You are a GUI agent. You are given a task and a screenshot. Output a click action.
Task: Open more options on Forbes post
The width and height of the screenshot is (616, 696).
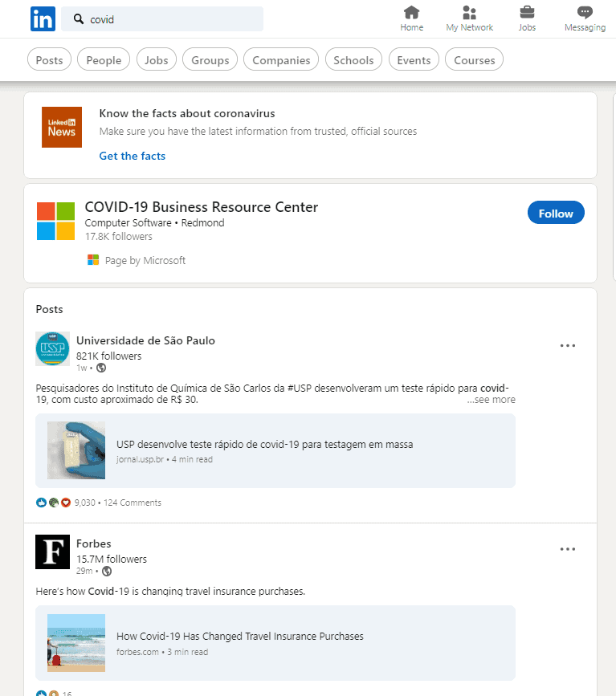coord(568,549)
